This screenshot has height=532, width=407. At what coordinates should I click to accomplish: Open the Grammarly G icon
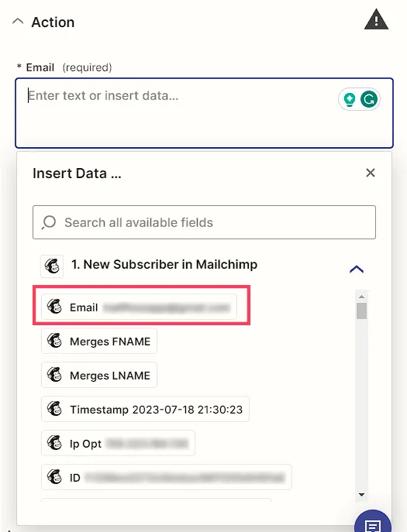tap(369, 99)
